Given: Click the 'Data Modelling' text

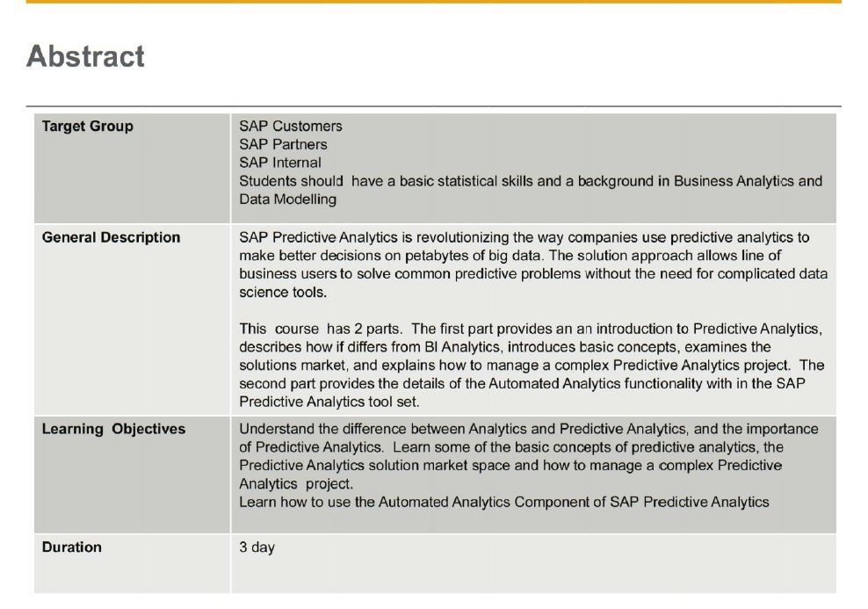Looking at the screenshot, I should pos(288,199).
